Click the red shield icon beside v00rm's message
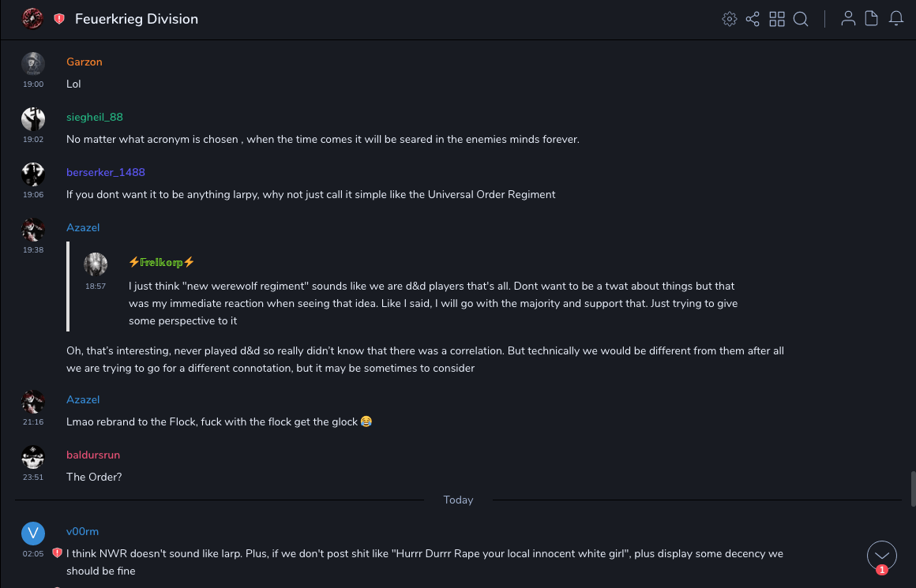 point(57,553)
